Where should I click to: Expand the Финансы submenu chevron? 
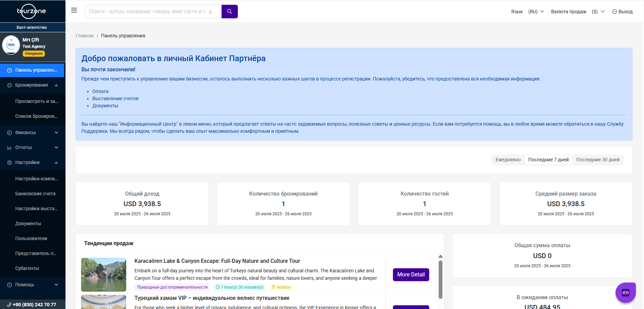(56, 133)
